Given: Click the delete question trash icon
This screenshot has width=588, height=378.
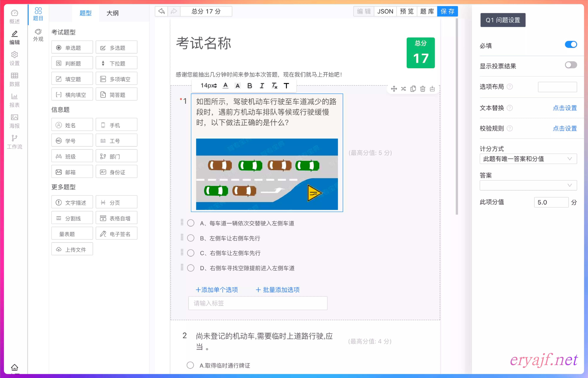Looking at the screenshot, I should click(x=423, y=89).
